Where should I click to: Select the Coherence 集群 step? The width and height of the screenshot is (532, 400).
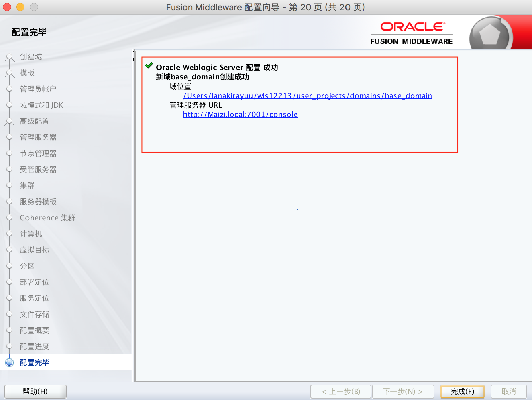click(48, 218)
